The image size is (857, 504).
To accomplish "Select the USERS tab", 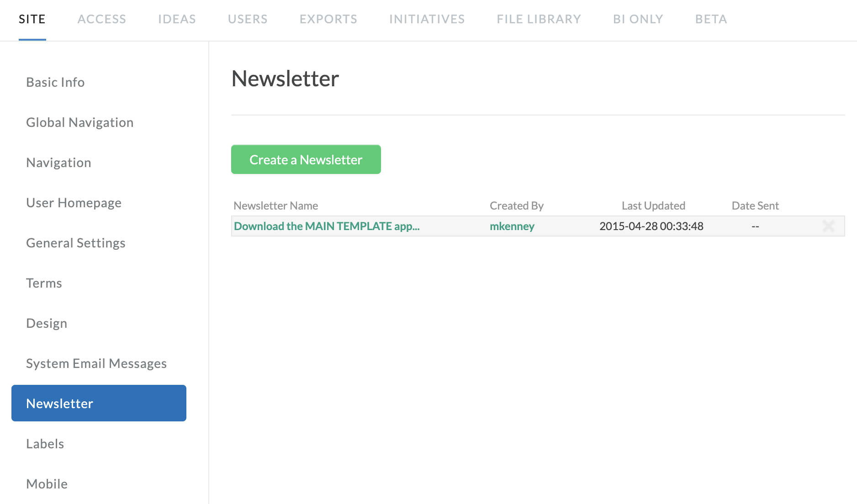I will tap(248, 19).
